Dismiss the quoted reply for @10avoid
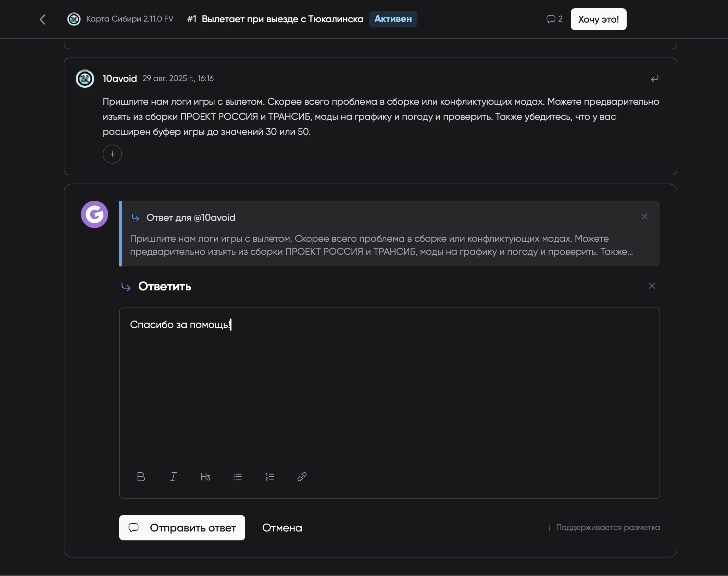 (x=644, y=216)
